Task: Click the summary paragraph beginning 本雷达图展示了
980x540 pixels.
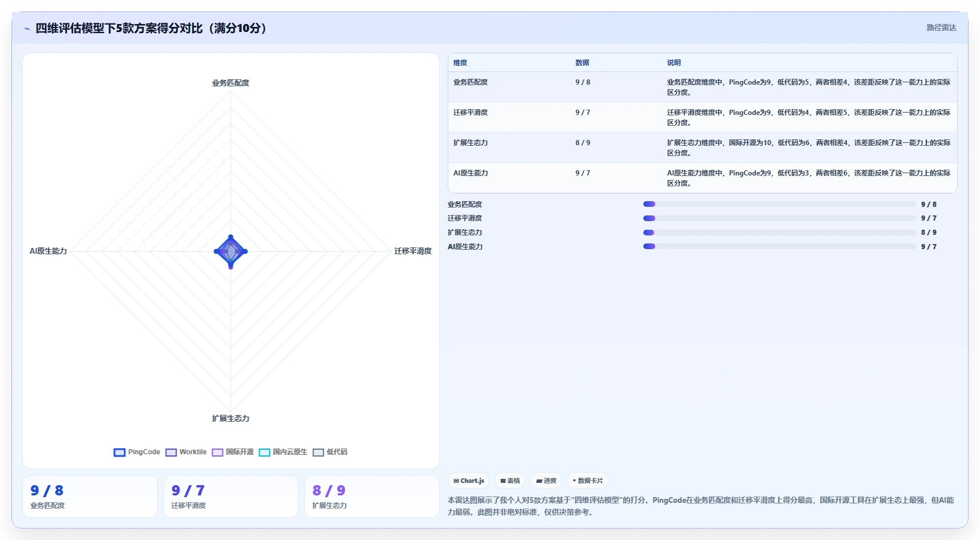Action: click(x=701, y=506)
